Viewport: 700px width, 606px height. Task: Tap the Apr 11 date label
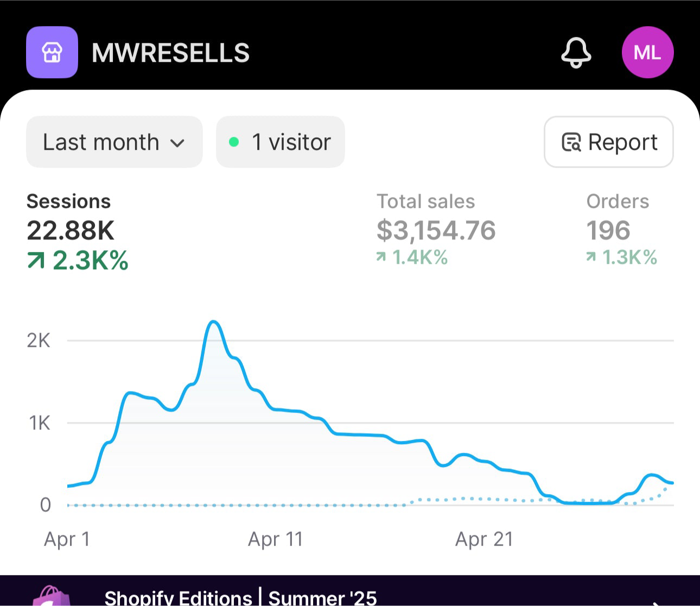tap(275, 539)
